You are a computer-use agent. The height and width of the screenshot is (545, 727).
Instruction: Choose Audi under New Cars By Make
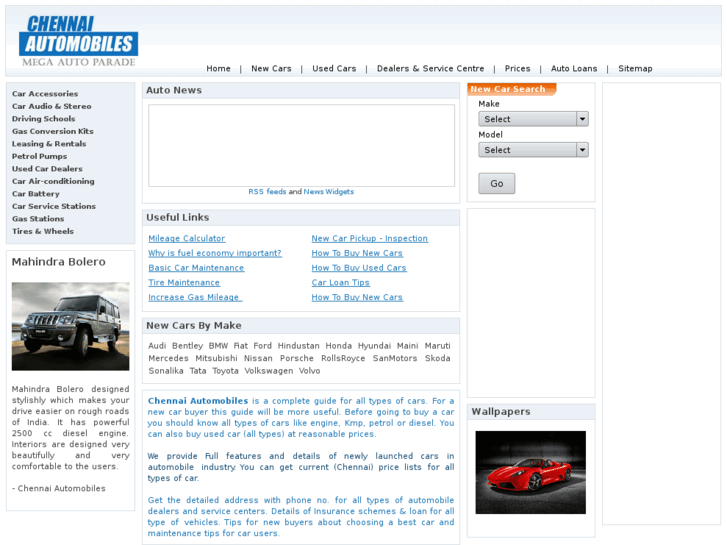click(157, 346)
